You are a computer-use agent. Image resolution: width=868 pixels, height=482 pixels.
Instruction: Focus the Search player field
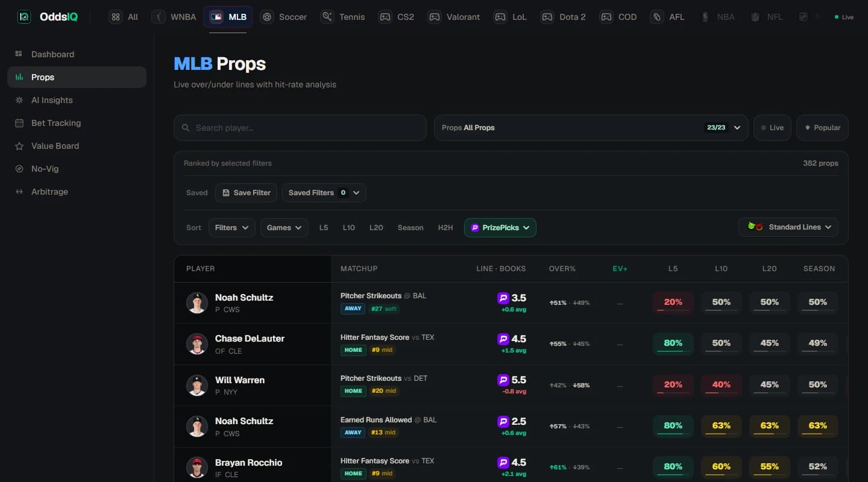point(300,128)
